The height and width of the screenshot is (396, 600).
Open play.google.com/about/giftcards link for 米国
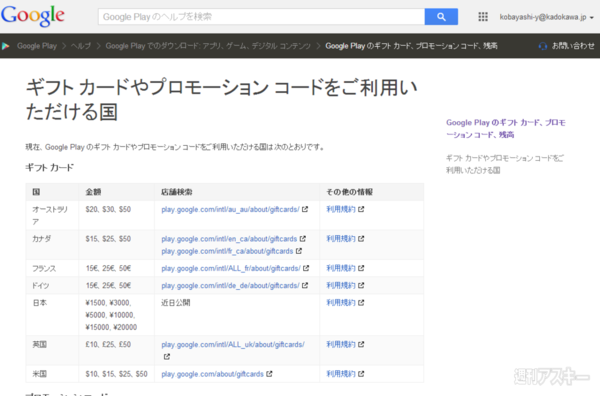[x=212, y=374]
